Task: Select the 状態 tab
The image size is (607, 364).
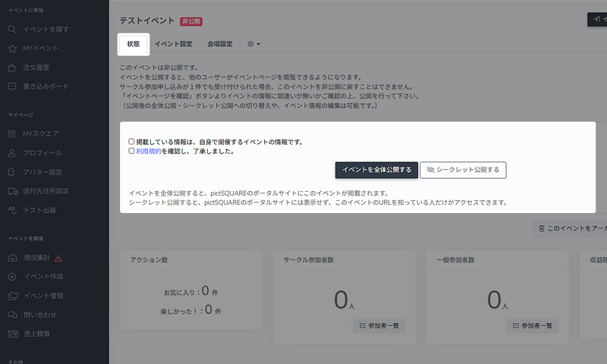Action: click(x=133, y=44)
